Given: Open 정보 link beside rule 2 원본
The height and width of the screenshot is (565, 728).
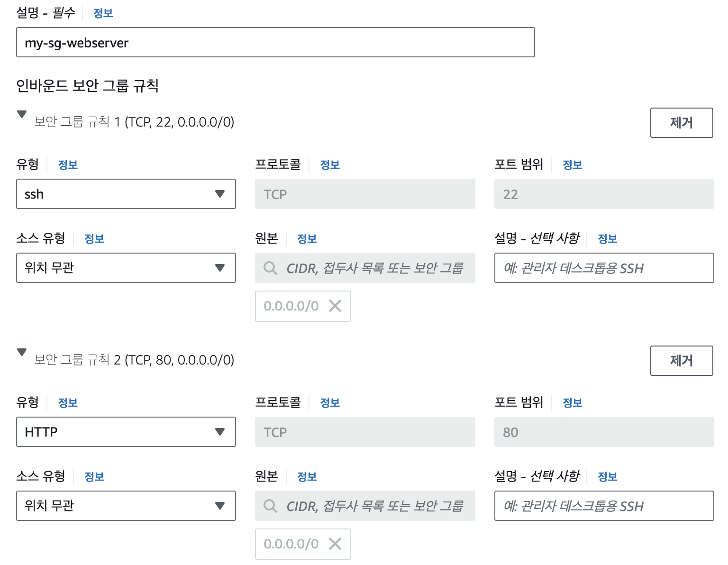Looking at the screenshot, I should pyautogui.click(x=307, y=477).
